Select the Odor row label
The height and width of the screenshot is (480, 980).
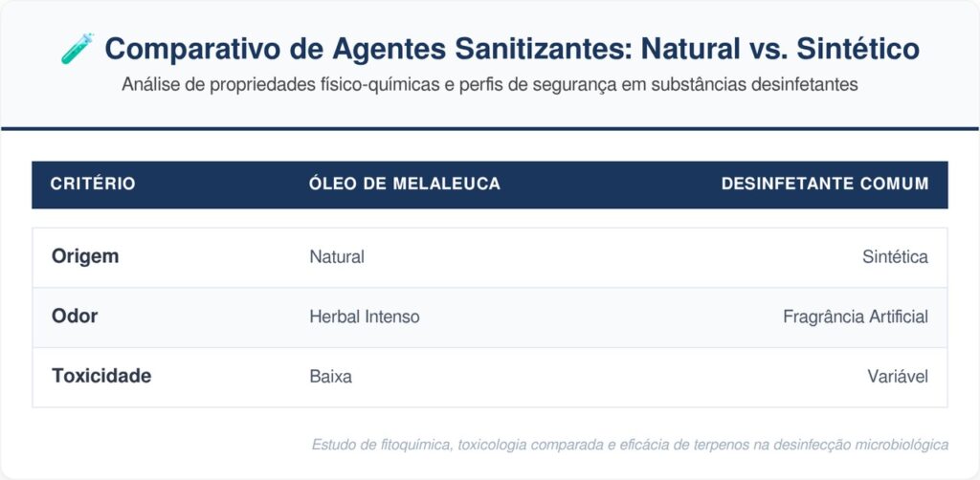pyautogui.click(x=75, y=316)
